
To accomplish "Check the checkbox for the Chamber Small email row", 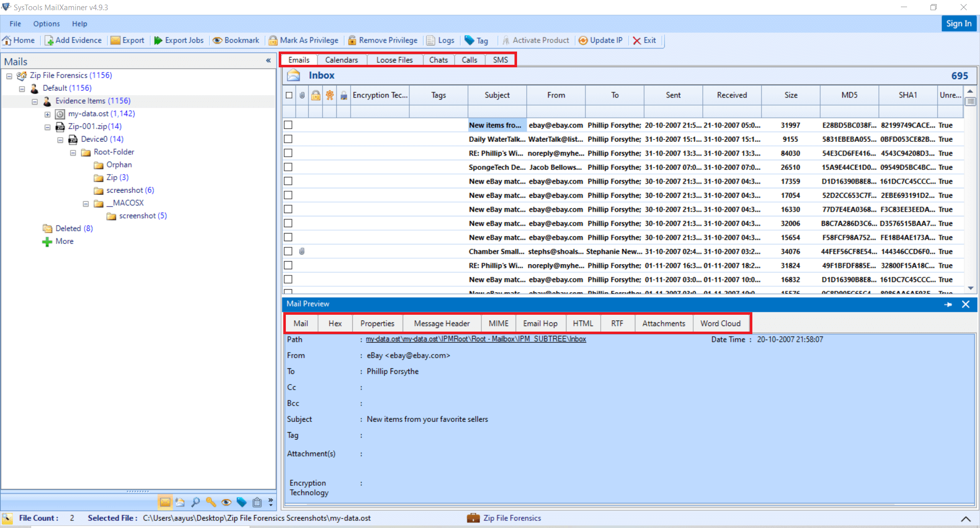I will click(x=288, y=251).
